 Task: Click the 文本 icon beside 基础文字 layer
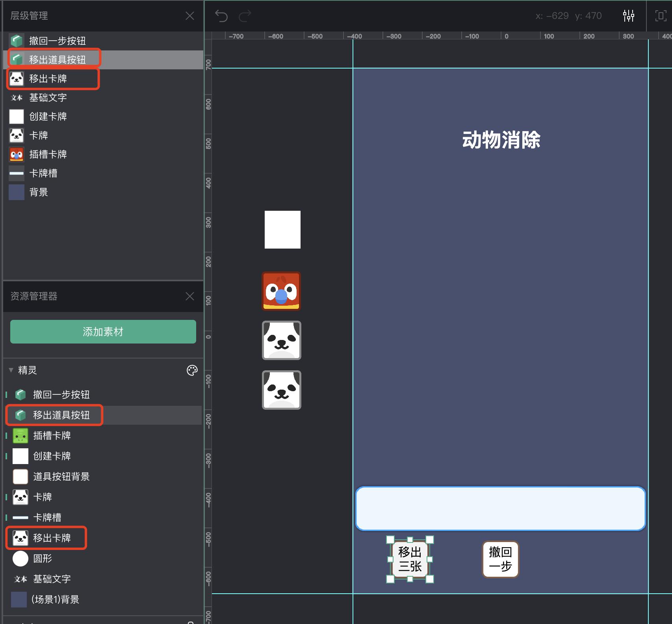pyautogui.click(x=17, y=97)
